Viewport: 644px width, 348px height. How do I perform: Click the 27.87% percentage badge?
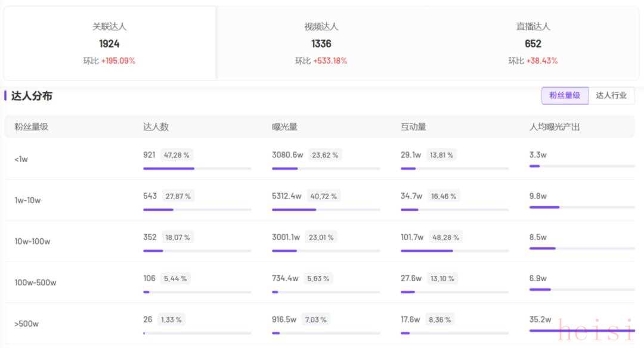tap(178, 196)
